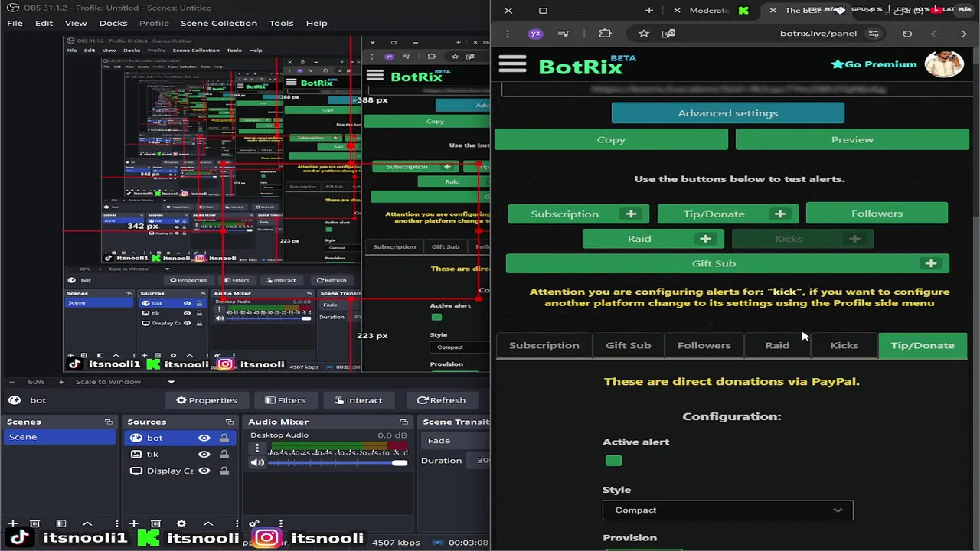Switch to the Gift Sub alert tab
980x551 pixels.
[x=628, y=346]
